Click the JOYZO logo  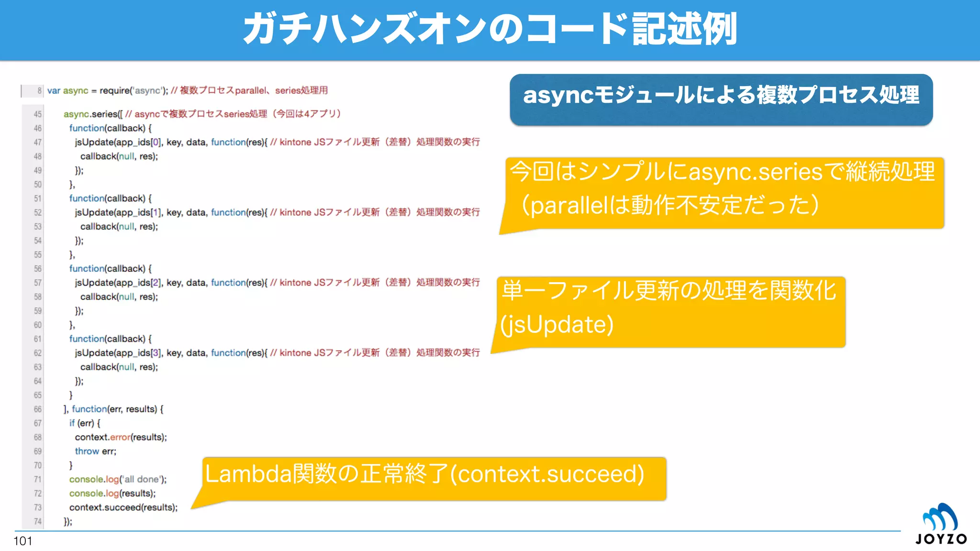[x=941, y=524]
